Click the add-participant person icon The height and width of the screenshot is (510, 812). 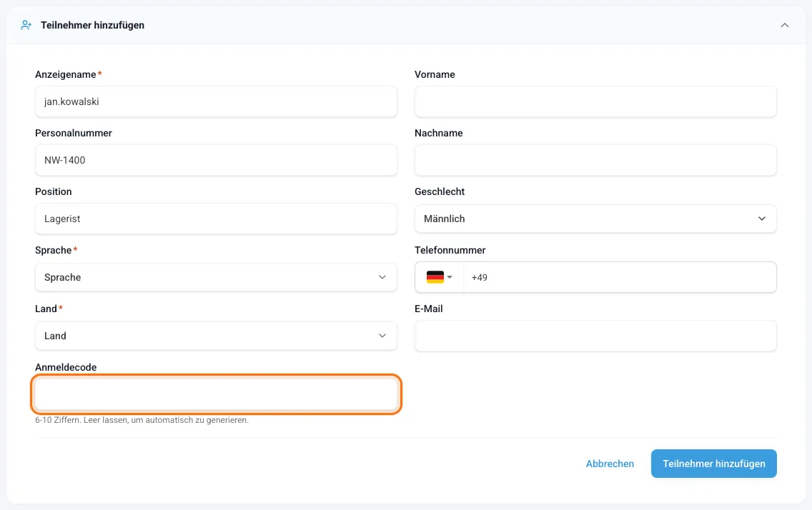pyautogui.click(x=26, y=25)
